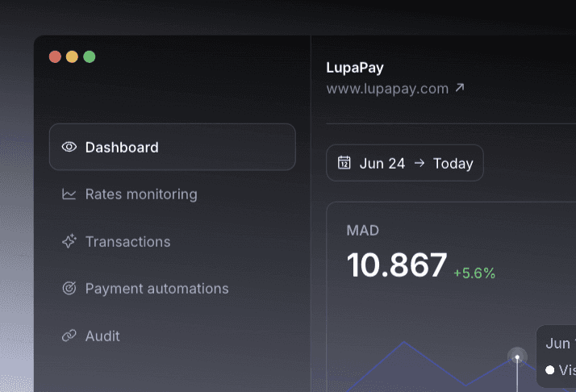Click the external link arrow after lupapay.com

click(460, 88)
